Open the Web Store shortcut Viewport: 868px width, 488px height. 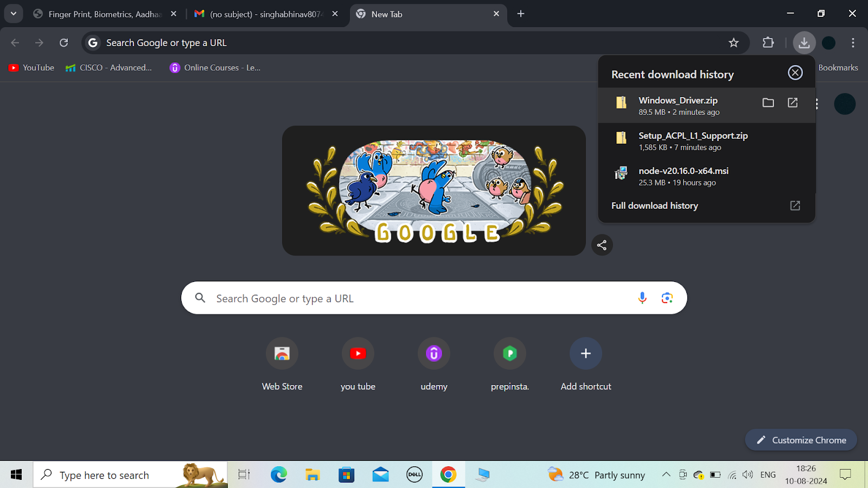282,364
